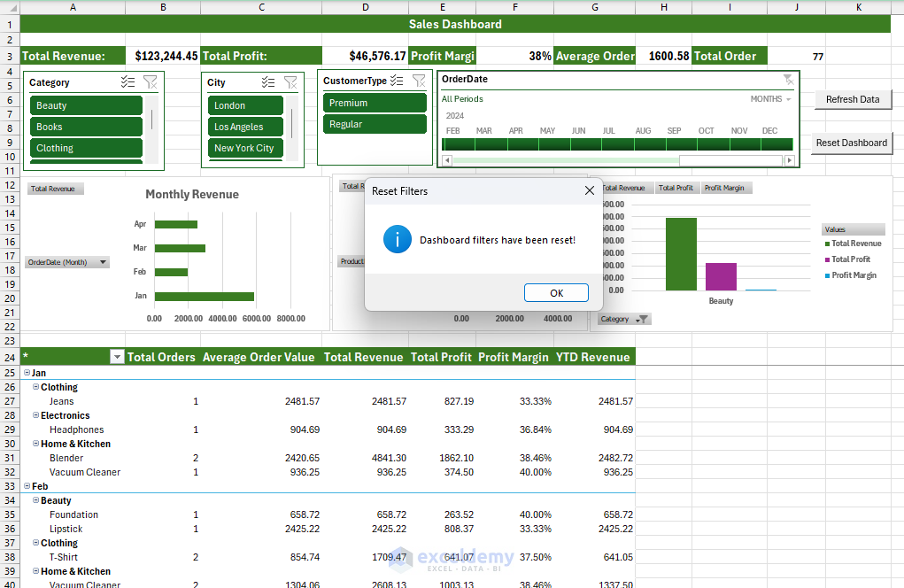Click Total Revenue legend entry

(x=854, y=244)
